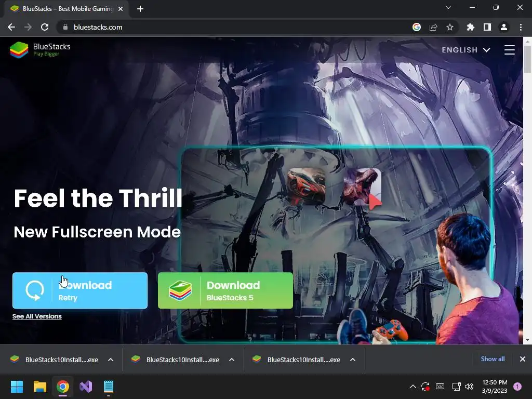Image resolution: width=532 pixels, height=399 pixels.
Task: Click the green Download BlueStacks 5 button
Action: tap(225, 290)
